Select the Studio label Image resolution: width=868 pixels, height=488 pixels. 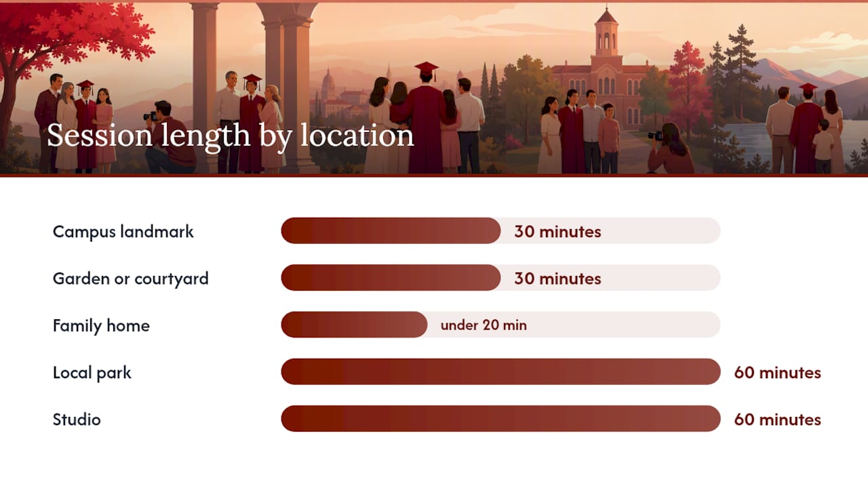click(77, 420)
